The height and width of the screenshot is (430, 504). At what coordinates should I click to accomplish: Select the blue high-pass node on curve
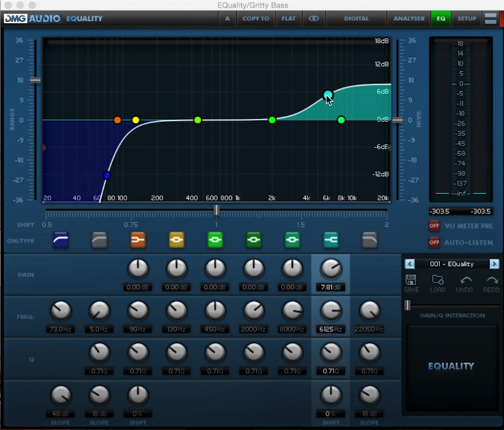tap(107, 176)
